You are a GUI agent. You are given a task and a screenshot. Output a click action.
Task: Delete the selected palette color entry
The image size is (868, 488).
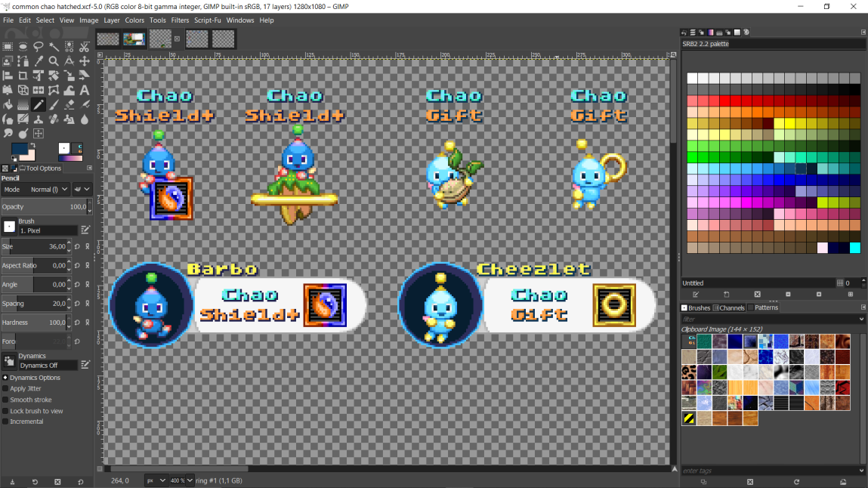[x=757, y=295]
